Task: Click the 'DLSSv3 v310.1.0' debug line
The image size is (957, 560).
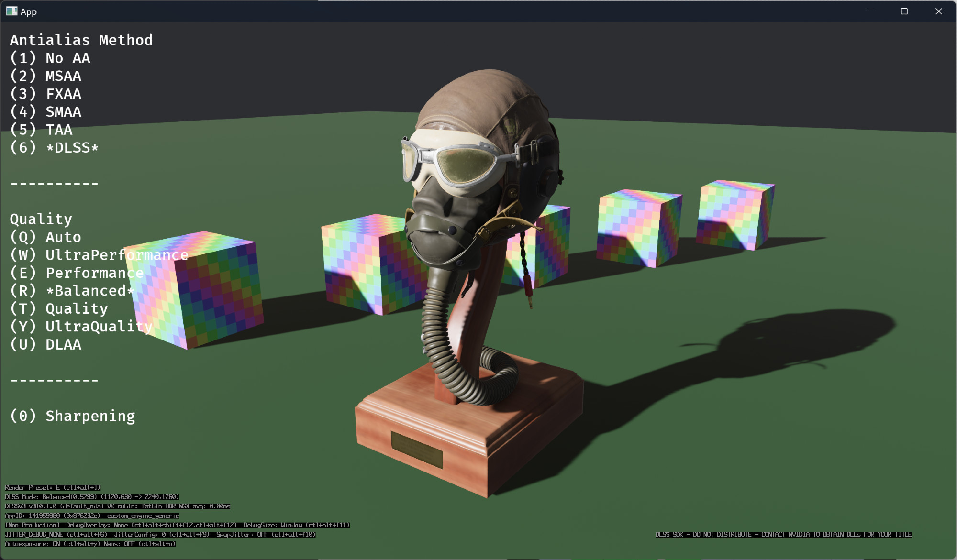Action: pyautogui.click(x=118, y=506)
